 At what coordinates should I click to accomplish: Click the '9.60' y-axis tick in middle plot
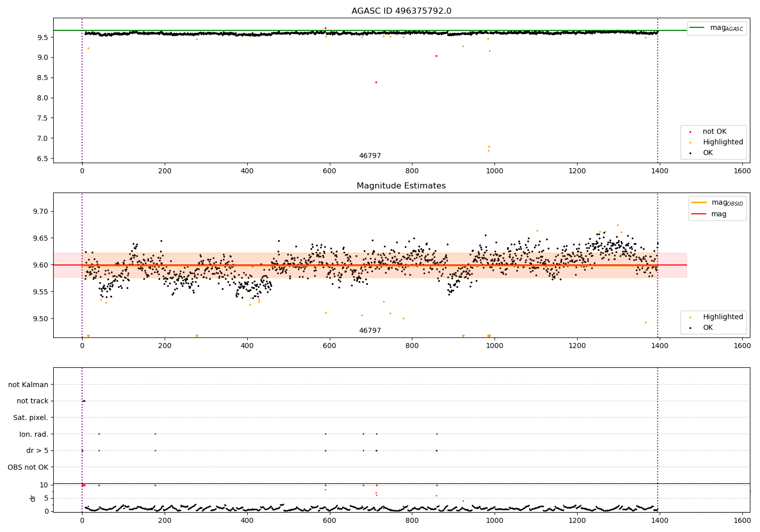point(41,265)
